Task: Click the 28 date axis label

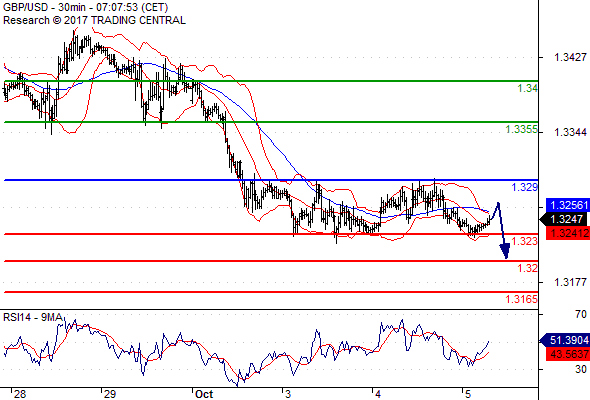Action: [20, 394]
